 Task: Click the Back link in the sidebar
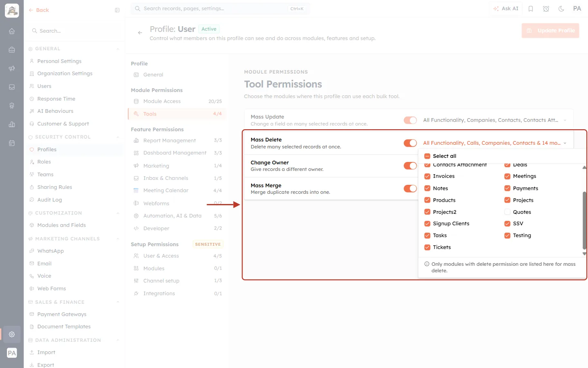(39, 10)
